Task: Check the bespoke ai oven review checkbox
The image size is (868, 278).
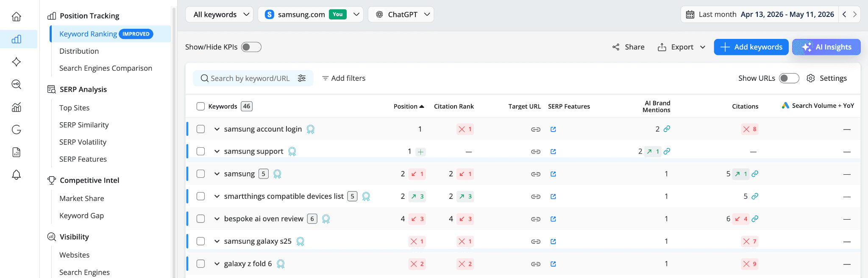Action: pyautogui.click(x=201, y=219)
